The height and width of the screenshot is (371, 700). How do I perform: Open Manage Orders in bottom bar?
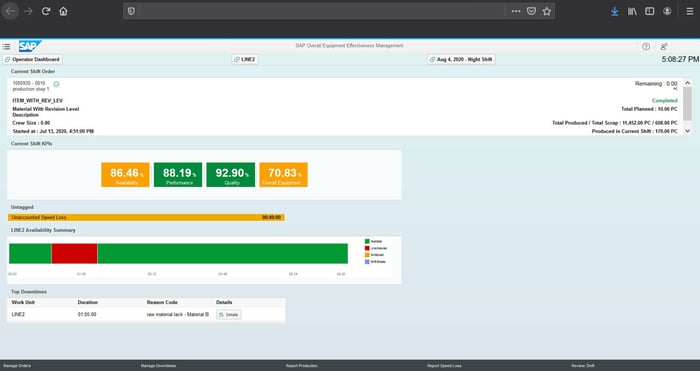(17, 366)
